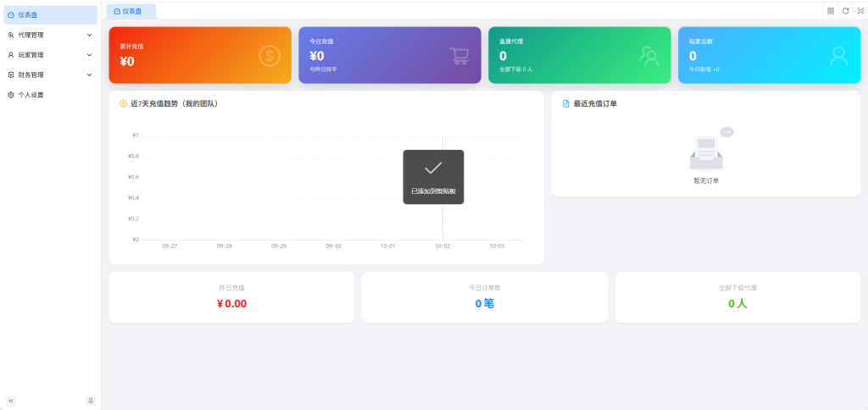Click the dollar coin icon on 累计充值 card

270,55
